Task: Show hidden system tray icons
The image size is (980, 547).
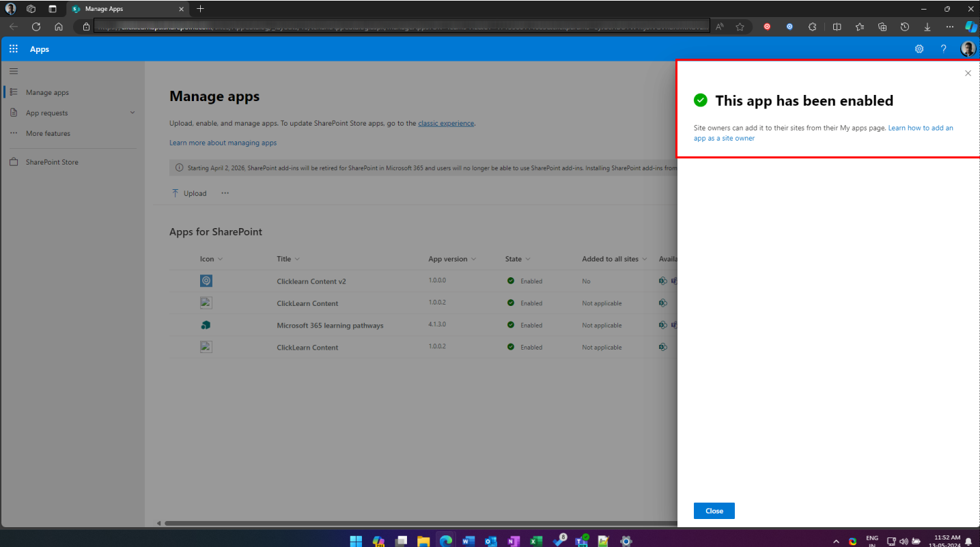Action: tap(836, 542)
